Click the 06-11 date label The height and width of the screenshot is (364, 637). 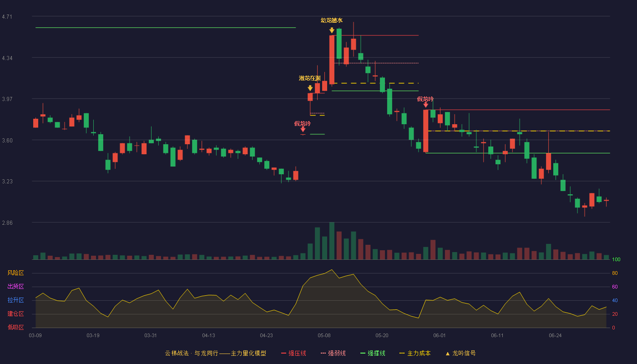pyautogui.click(x=497, y=335)
